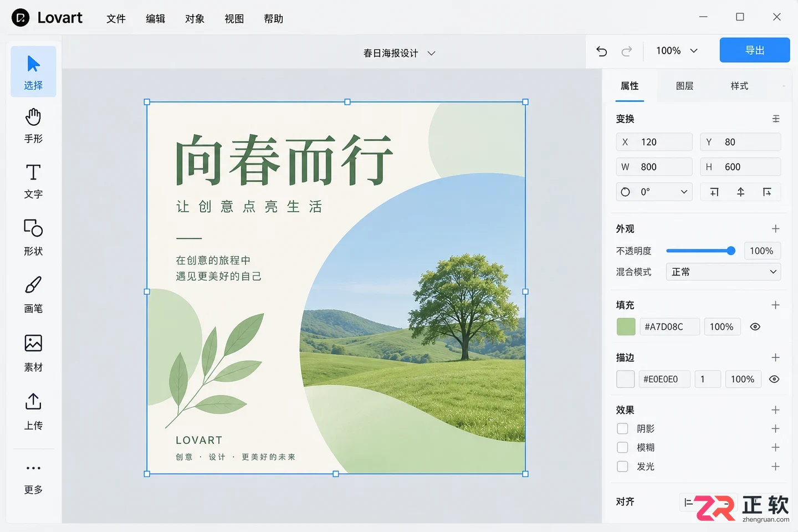Click the W width input field
The height and width of the screenshot is (532, 798).
pos(654,167)
